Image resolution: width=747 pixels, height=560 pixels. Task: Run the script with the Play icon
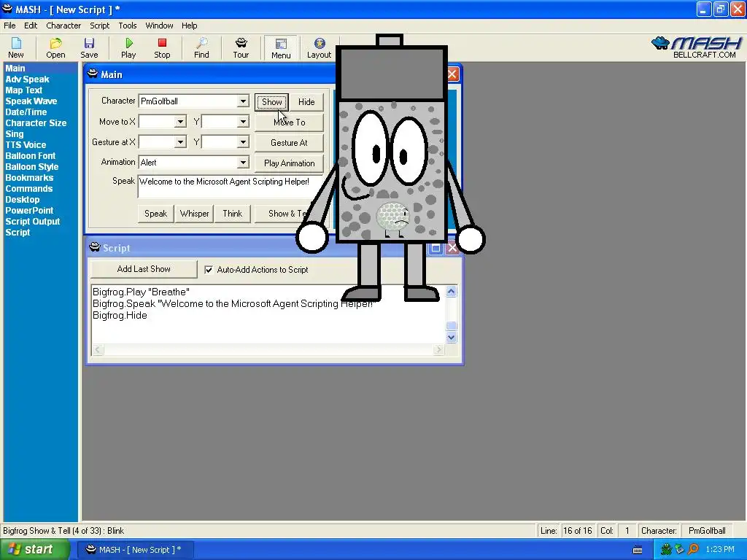pyautogui.click(x=128, y=48)
